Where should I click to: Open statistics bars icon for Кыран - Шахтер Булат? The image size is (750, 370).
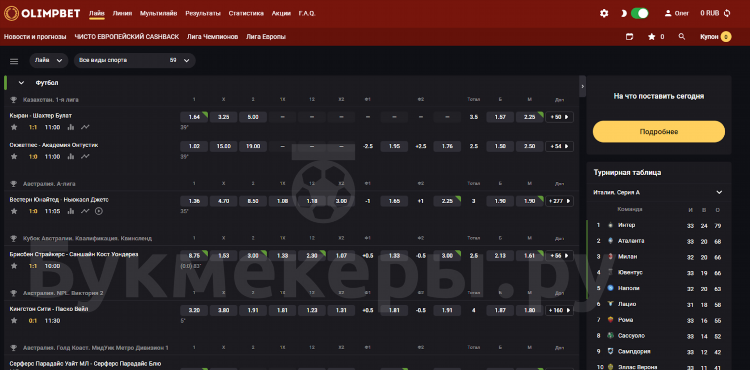point(71,127)
